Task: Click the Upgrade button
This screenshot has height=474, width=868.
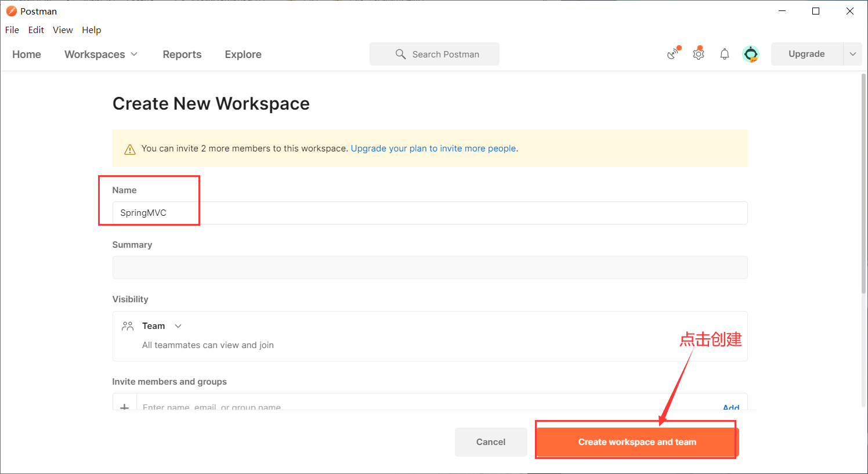Action: (806, 54)
